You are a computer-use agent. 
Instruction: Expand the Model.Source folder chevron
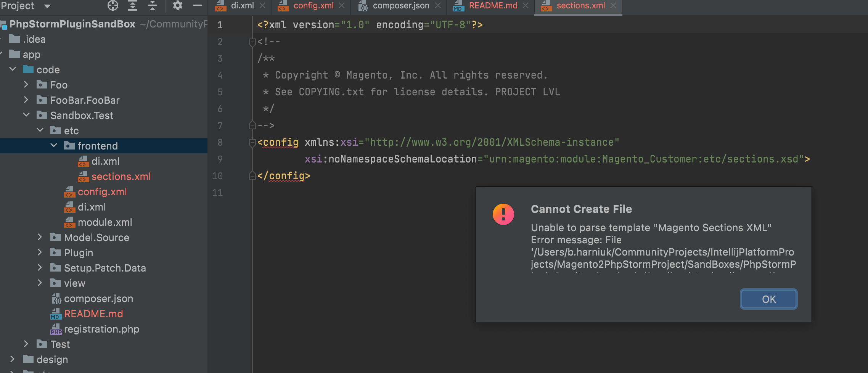click(40, 237)
